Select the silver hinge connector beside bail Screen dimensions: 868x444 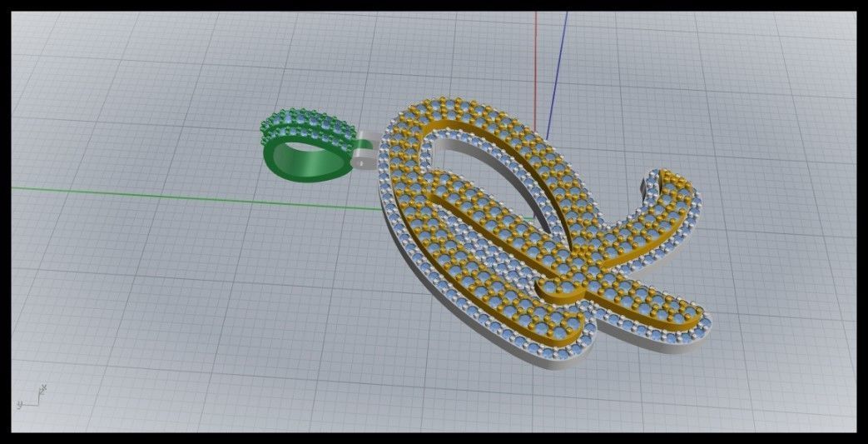click(366, 151)
